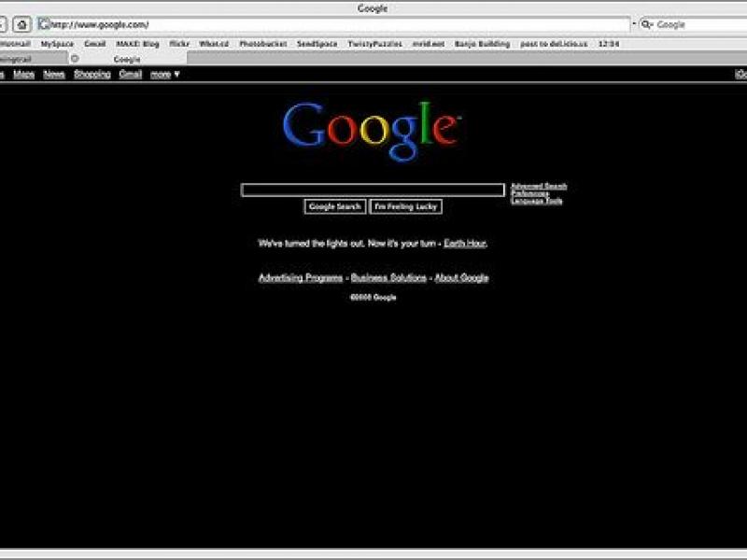Open the Advanced Search link
Viewport: 747px width, 560px height.
click(539, 187)
